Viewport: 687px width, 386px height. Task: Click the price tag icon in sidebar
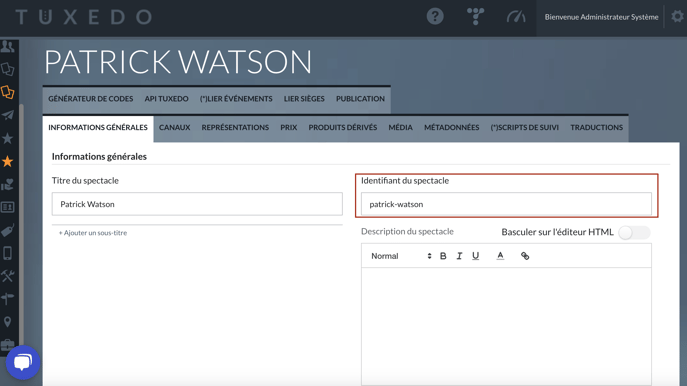pyautogui.click(x=7, y=230)
